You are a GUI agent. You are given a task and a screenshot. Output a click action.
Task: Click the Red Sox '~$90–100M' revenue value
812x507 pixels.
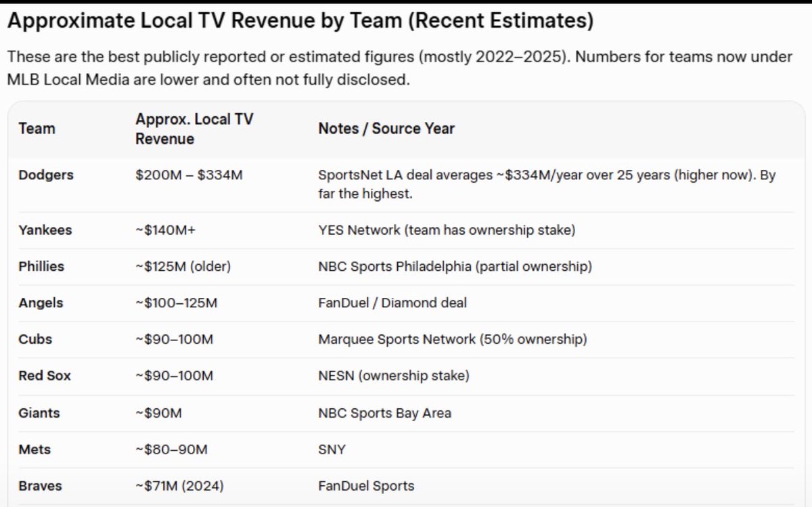[175, 376]
